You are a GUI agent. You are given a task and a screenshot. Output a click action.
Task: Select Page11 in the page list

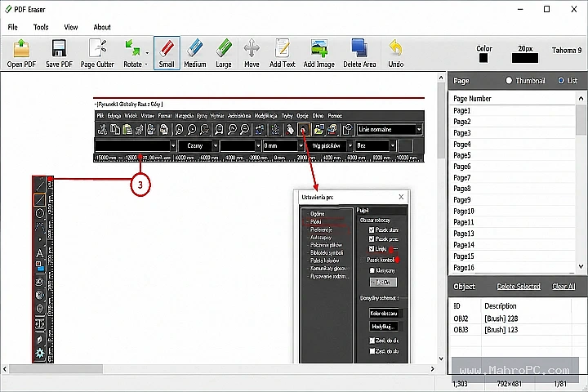[x=512, y=222]
